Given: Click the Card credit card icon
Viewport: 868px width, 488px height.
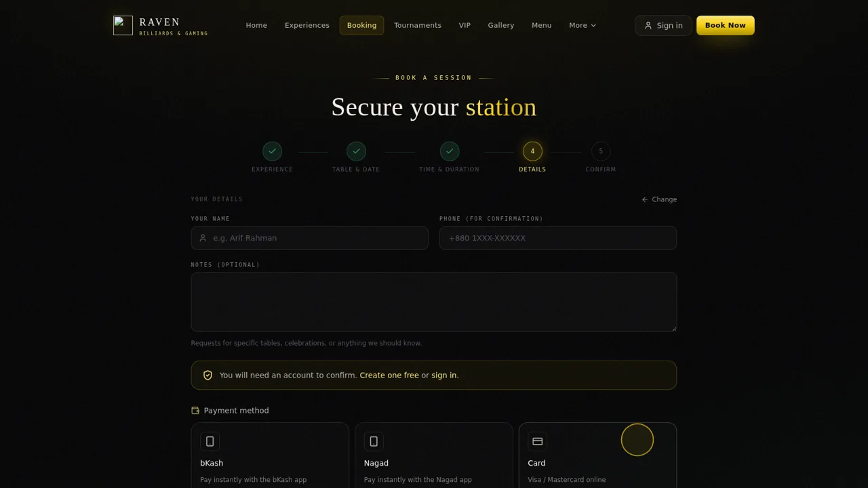Looking at the screenshot, I should 538,441.
